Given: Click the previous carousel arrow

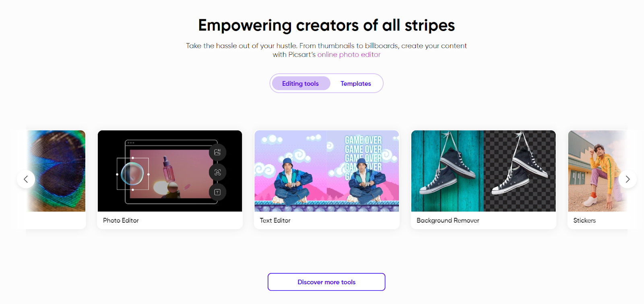Looking at the screenshot, I should click(26, 179).
